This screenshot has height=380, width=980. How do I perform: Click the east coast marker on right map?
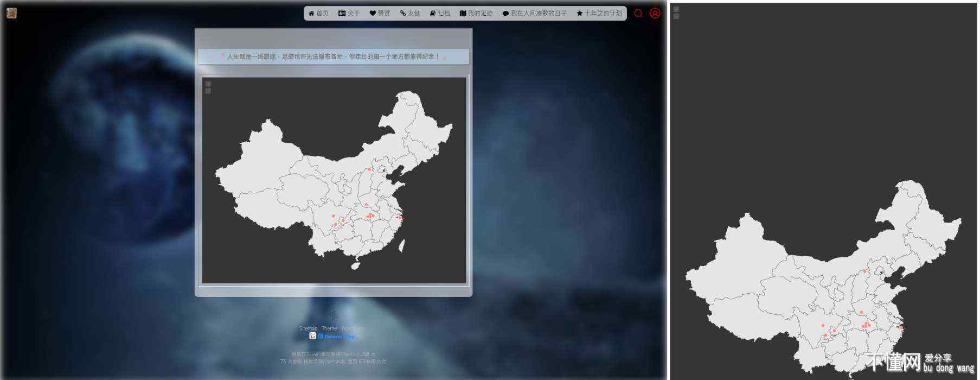[x=901, y=328]
